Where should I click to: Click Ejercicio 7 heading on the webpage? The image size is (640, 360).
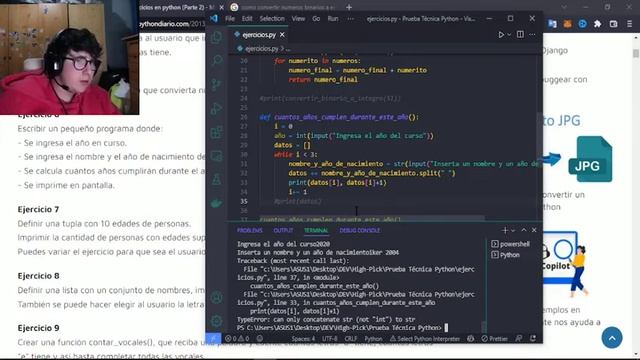38,209
